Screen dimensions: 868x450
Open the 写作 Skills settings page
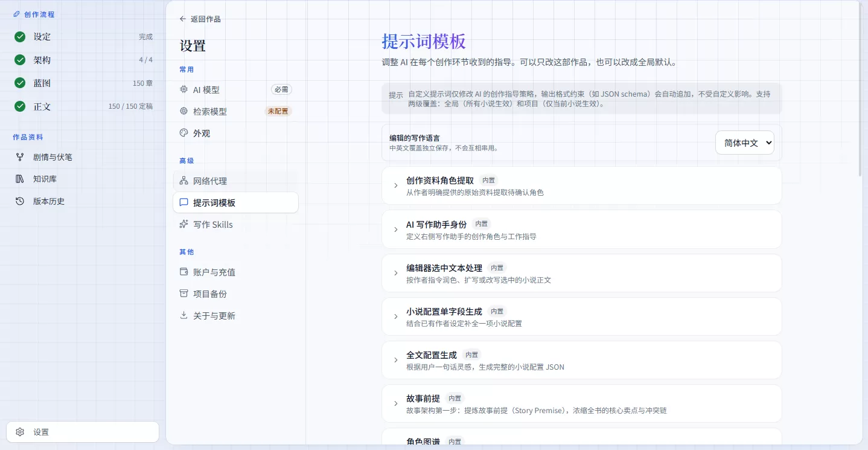pos(235,224)
